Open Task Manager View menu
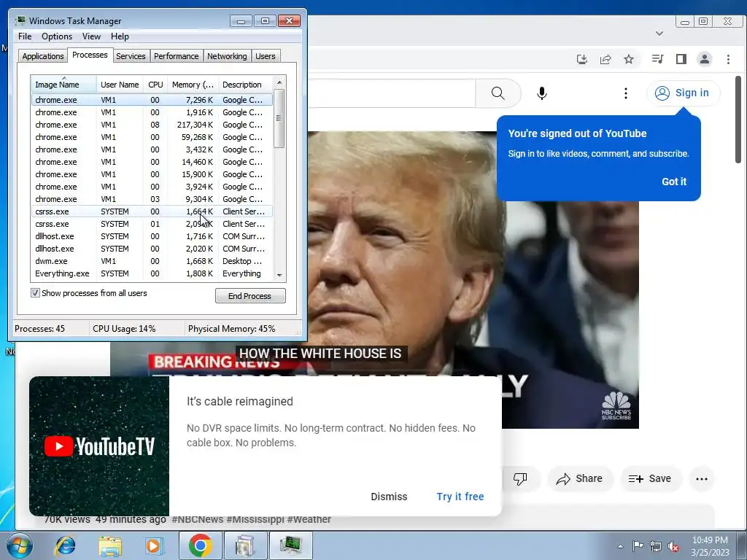Image resolution: width=747 pixels, height=560 pixels. (x=91, y=36)
